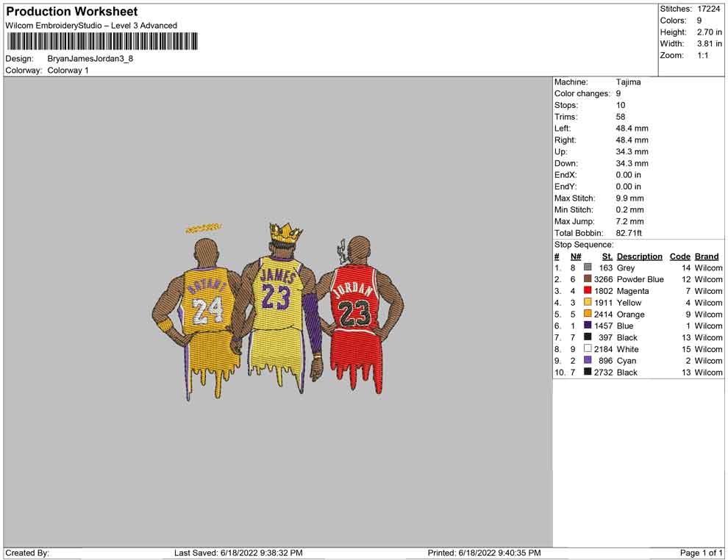Click 'Wilcom EmbroideryStudio – Level 3 Advanced' text
This screenshot has width=728, height=560.
91,26
